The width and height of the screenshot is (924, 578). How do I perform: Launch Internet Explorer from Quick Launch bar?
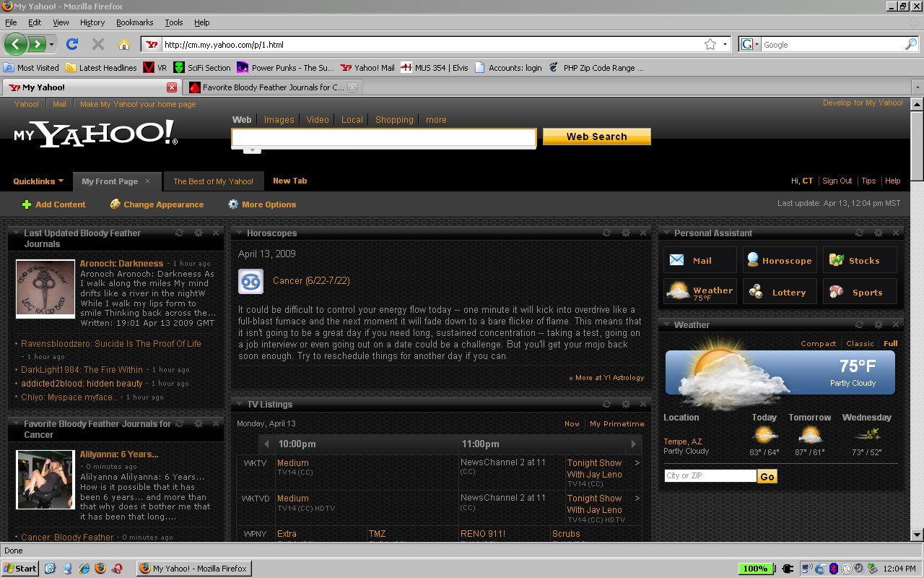pos(84,569)
